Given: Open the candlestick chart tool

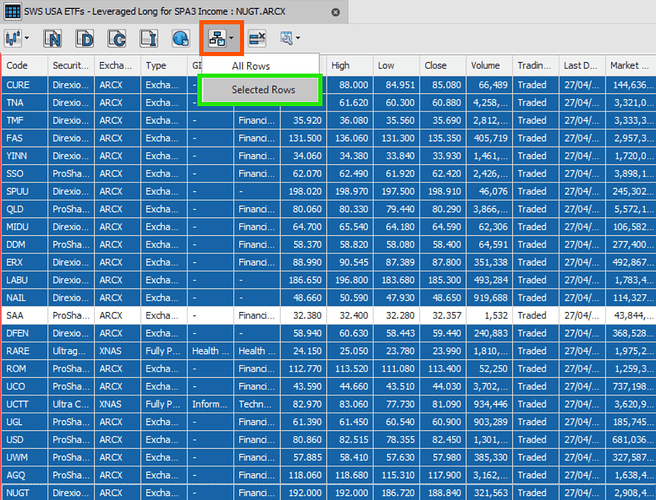Looking at the screenshot, I should coord(13,38).
